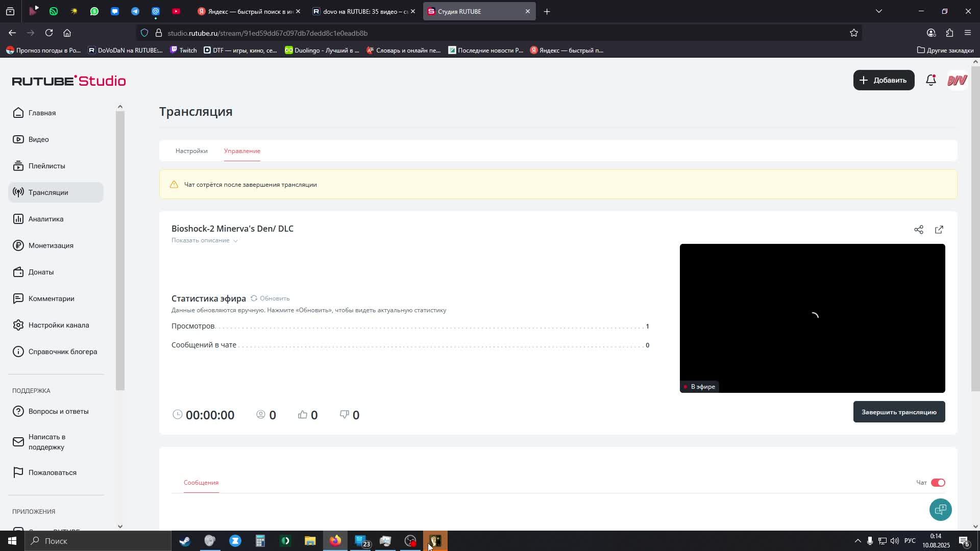Open Channel settings in the sidebar
This screenshot has width=980, height=551.
[x=58, y=325]
